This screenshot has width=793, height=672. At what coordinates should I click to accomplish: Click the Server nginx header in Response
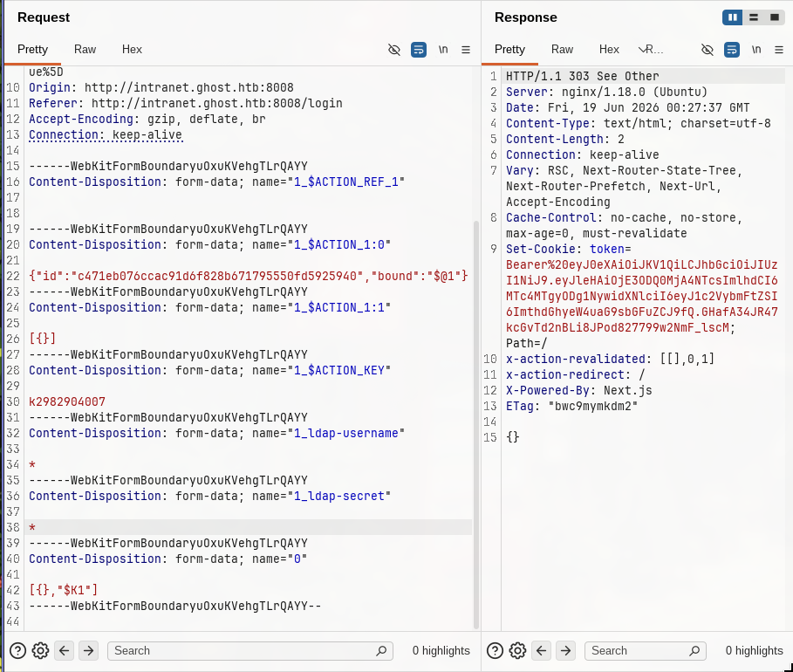607,93
